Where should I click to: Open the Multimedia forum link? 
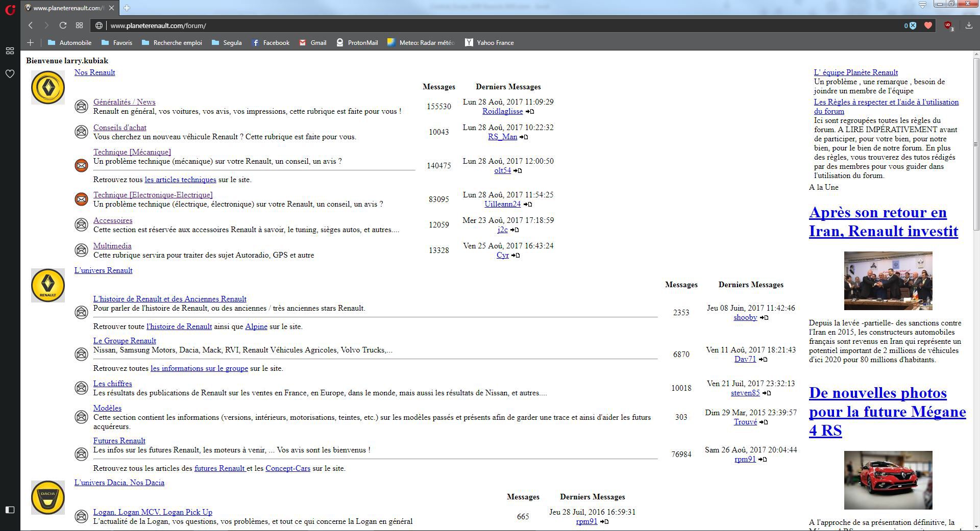112,246
